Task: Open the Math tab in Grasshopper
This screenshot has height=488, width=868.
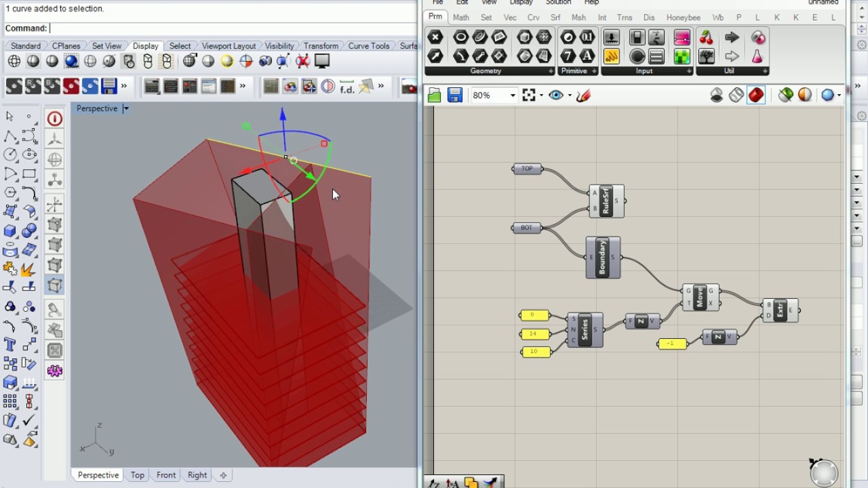Action: tap(461, 18)
